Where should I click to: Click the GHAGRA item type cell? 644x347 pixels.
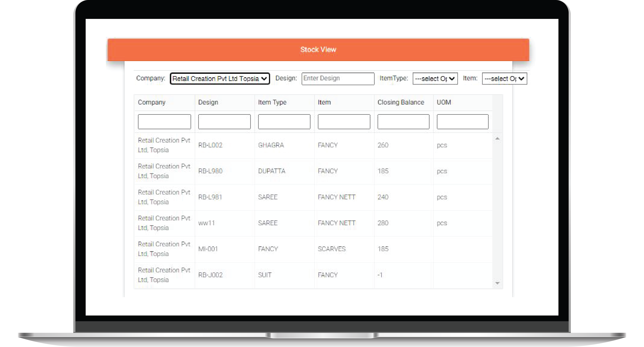point(271,145)
